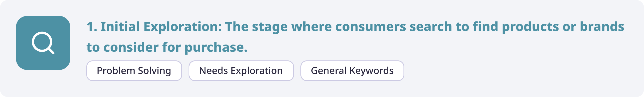This screenshot has width=644, height=97.
Task: Click the white magnifying glass search icon
Action: pos(43,43)
